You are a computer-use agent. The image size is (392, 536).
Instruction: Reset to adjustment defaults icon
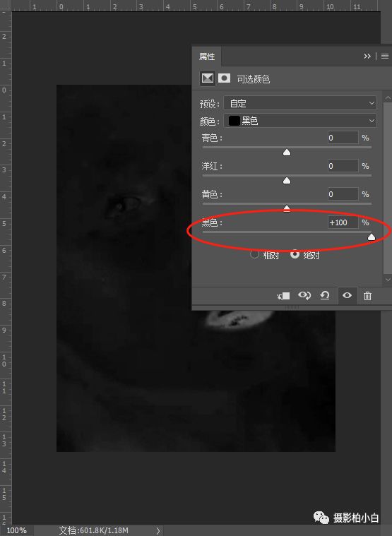coord(325,295)
